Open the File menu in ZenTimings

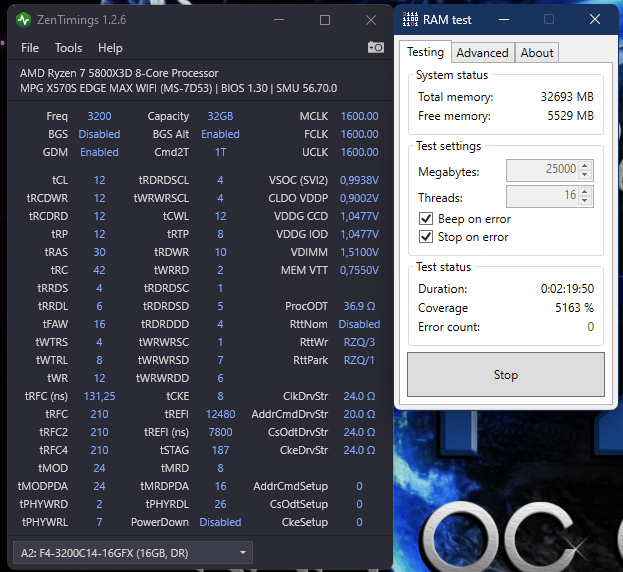click(x=30, y=48)
